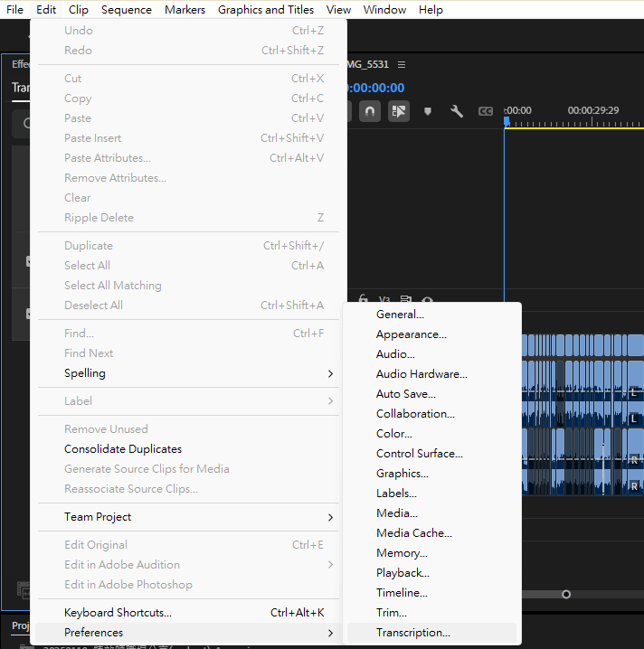
Task: Open Transcription preferences
Action: pos(412,633)
